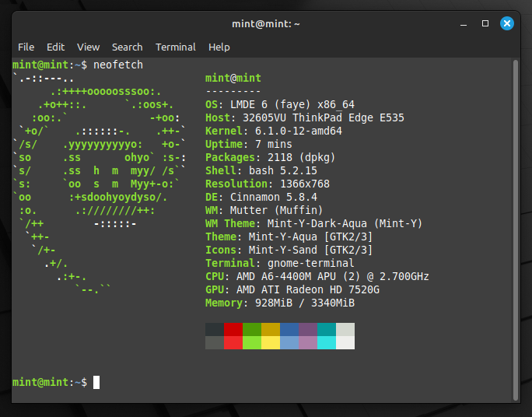Click the first 'mint@mint:~$' prompt before neofetch
532x417 pixels.
50,65
